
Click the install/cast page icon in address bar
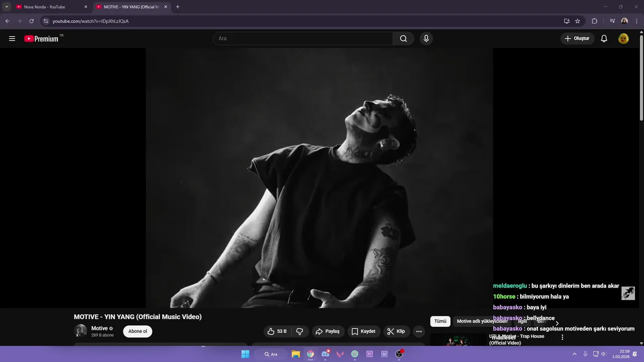click(x=567, y=21)
